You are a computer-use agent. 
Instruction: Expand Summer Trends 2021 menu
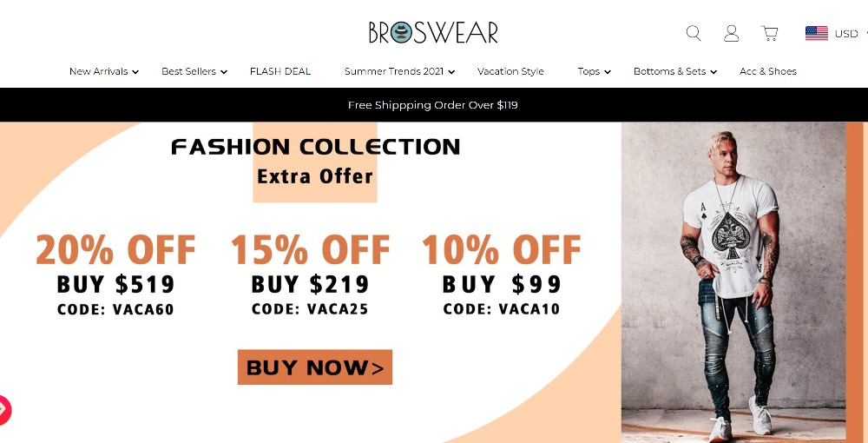pyautogui.click(x=399, y=71)
